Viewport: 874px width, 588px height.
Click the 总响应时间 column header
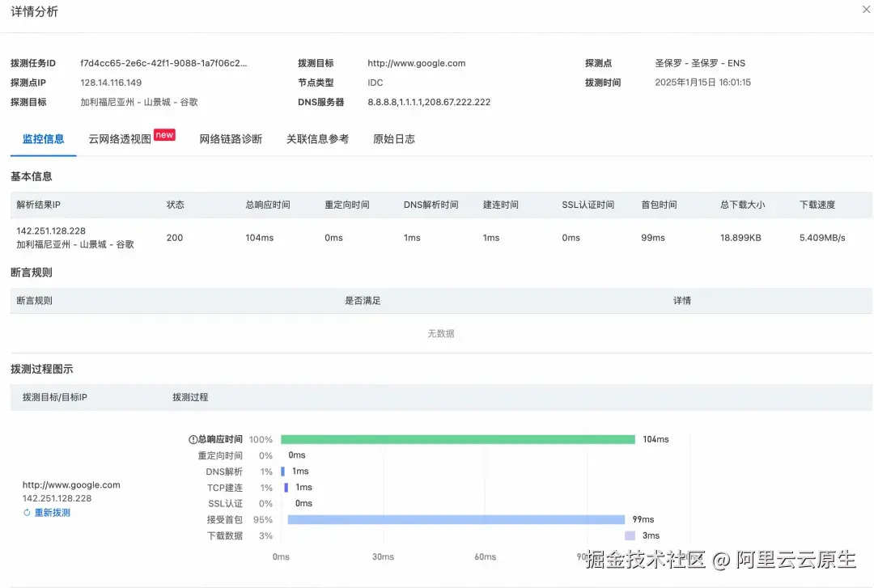pos(268,205)
